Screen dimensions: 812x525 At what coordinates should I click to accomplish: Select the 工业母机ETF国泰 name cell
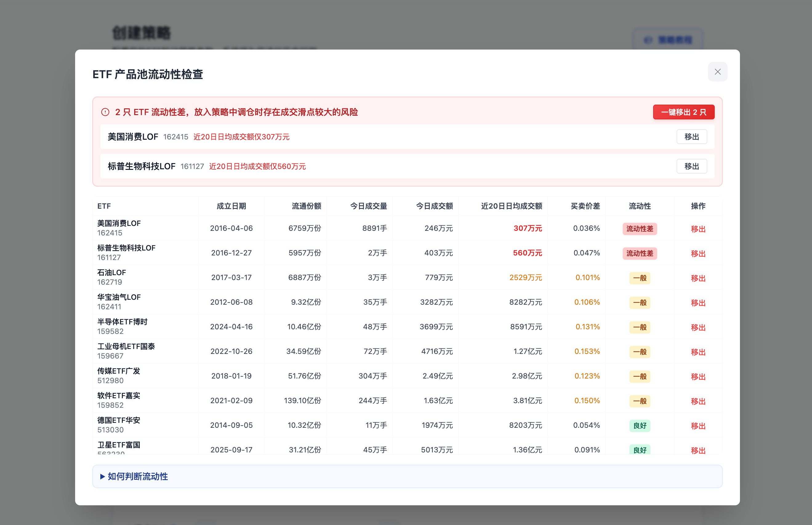click(146, 351)
